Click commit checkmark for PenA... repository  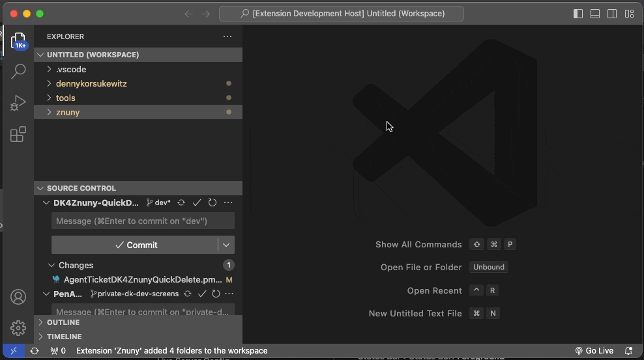202,294
